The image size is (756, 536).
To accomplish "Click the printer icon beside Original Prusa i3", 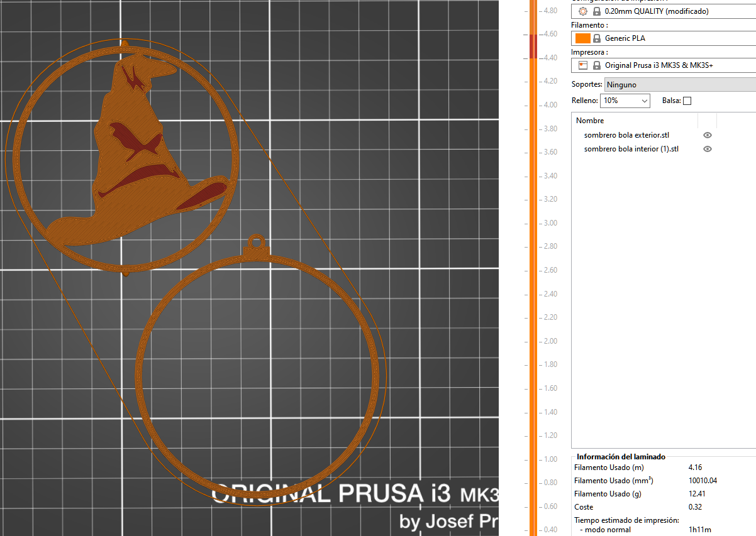I will (x=582, y=65).
